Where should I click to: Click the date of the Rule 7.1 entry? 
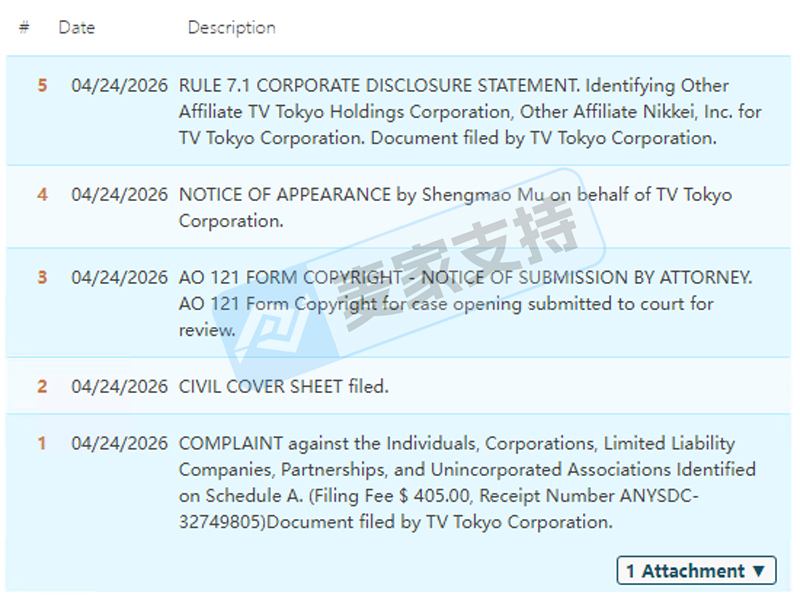[x=119, y=86]
